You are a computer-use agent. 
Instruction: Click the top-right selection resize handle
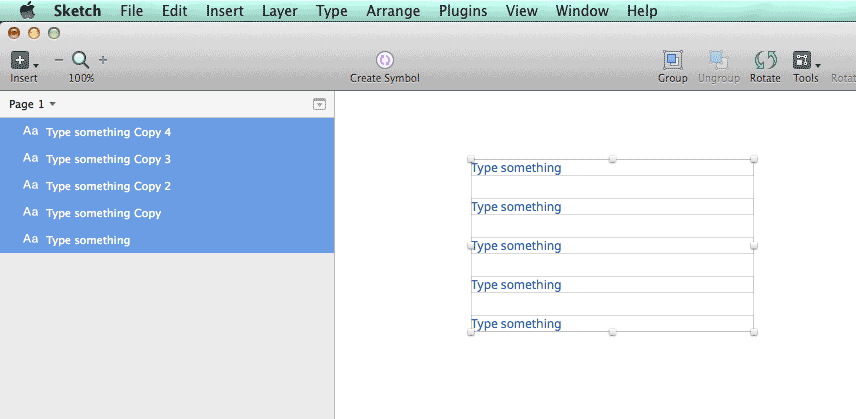754,159
